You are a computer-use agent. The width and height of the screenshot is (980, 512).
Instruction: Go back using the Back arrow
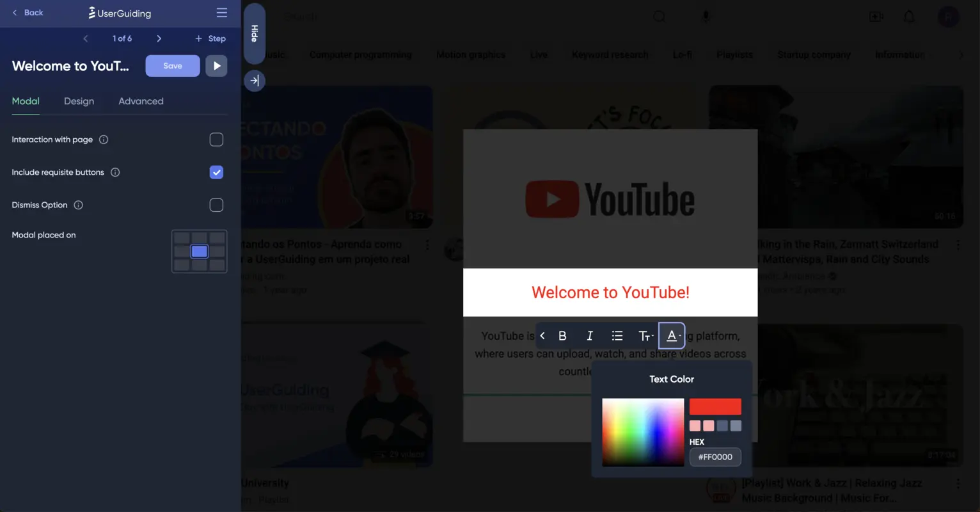[28, 13]
